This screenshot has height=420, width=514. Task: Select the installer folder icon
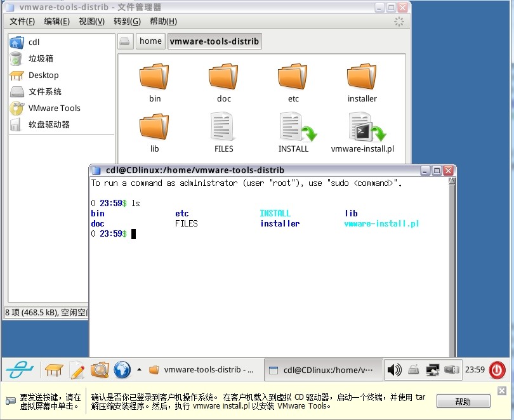pyautogui.click(x=362, y=76)
